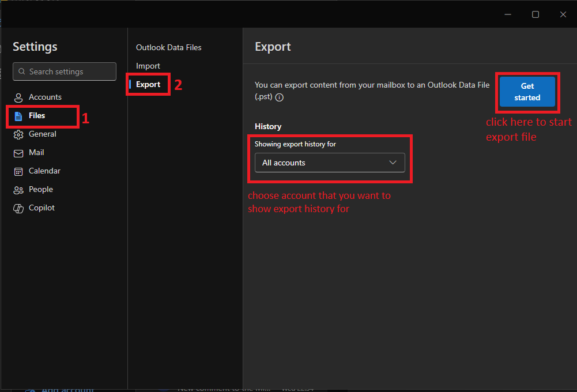Click the Calendar icon in sidebar
The width and height of the screenshot is (577, 392).
[18, 172]
